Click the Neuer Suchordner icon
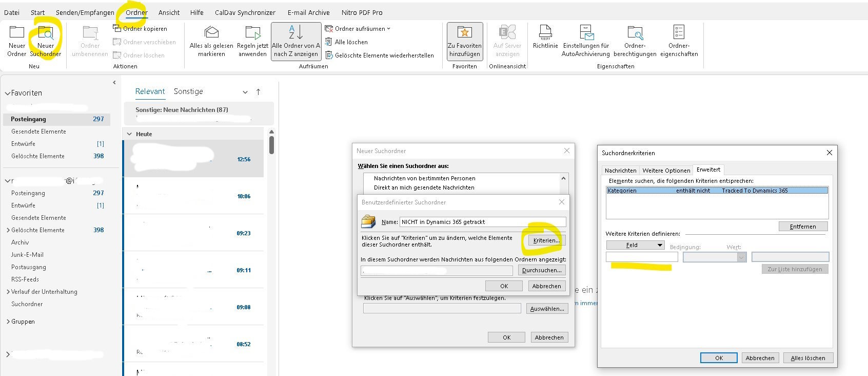Viewport: 868px width, 376px height. [46, 34]
